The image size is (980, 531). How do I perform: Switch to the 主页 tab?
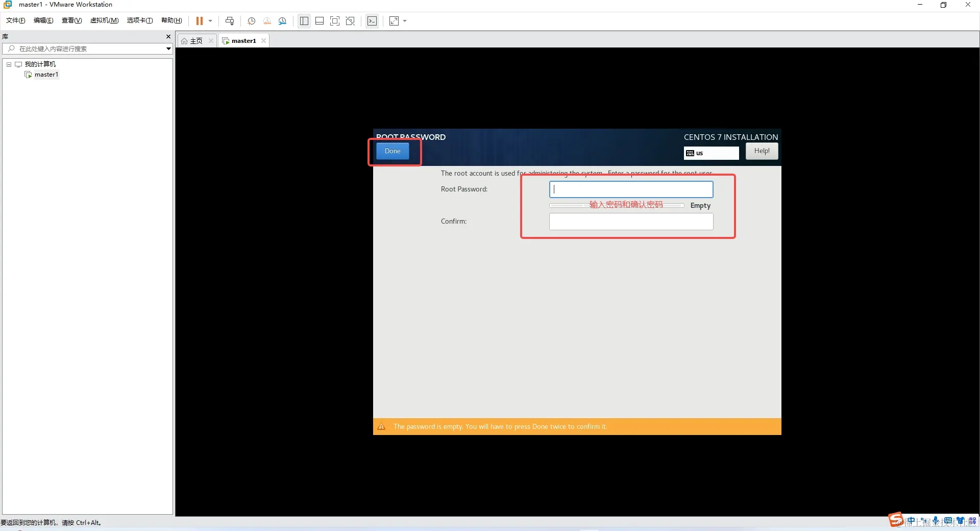click(197, 41)
